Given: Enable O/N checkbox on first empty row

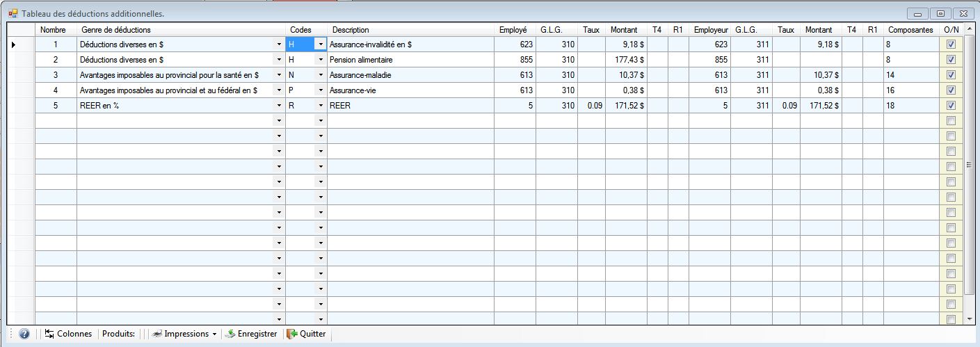Looking at the screenshot, I should 951,121.
